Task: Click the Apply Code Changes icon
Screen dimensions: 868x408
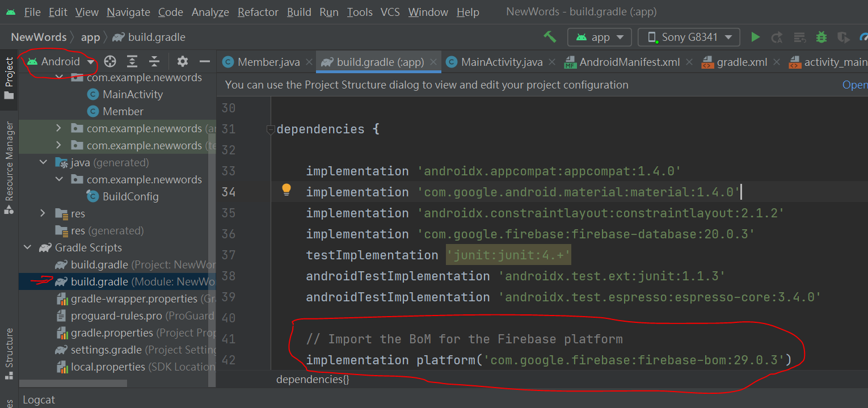Action: 800,37
